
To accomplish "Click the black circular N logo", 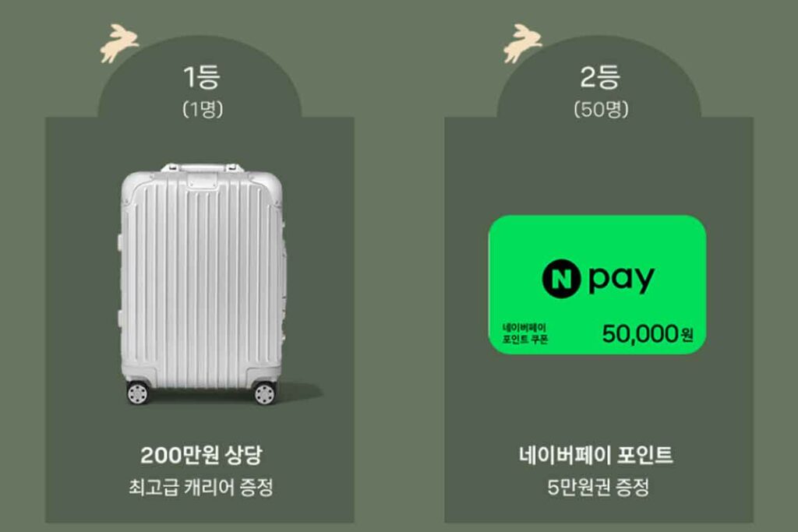I will tap(561, 279).
